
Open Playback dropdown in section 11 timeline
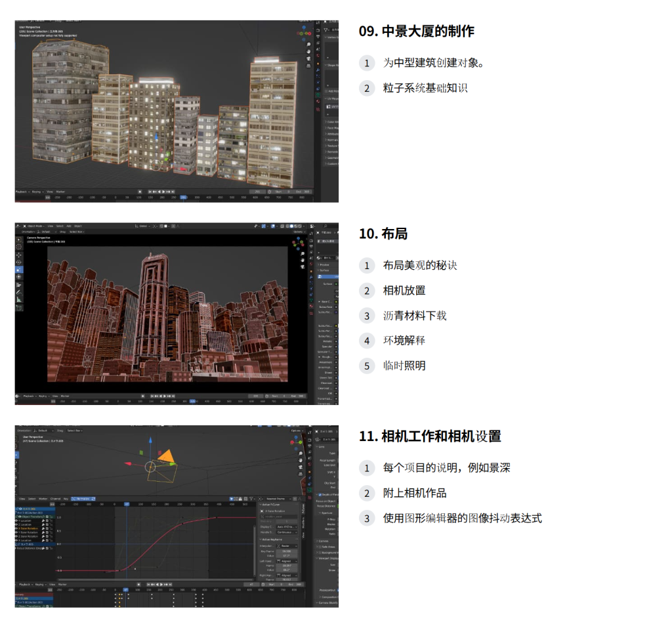(x=26, y=584)
